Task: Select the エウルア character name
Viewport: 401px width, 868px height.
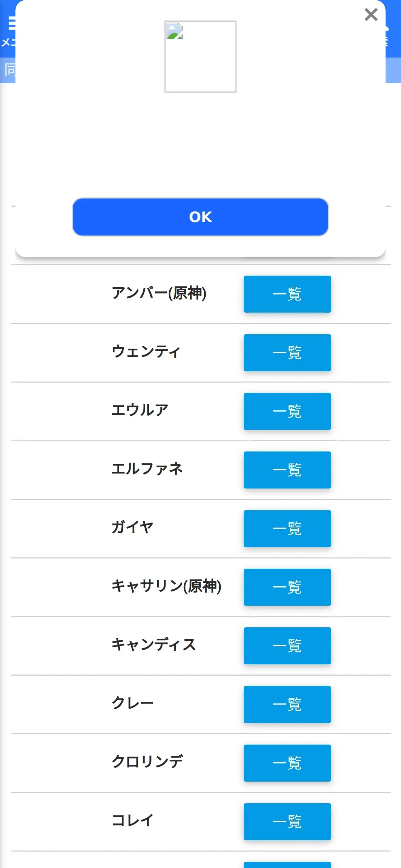Action: (140, 410)
